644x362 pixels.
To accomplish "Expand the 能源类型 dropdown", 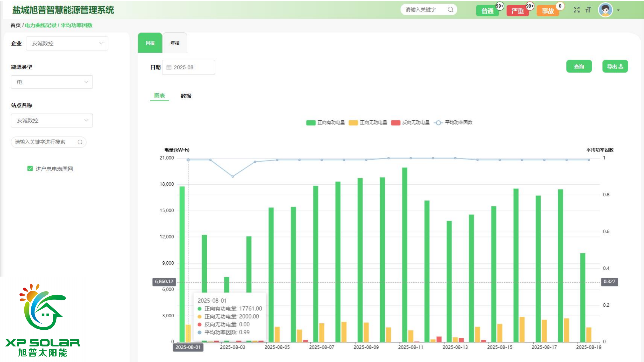I will [52, 82].
